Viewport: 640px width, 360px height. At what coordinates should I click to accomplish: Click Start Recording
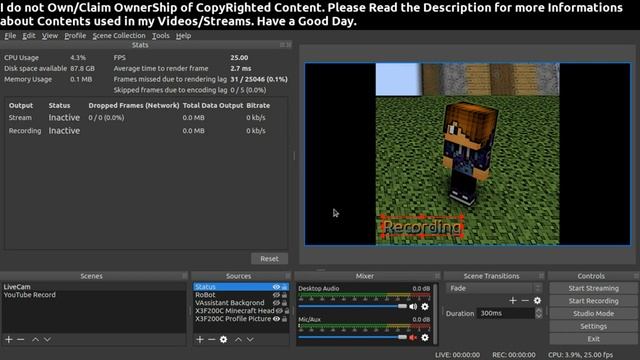pos(593,301)
